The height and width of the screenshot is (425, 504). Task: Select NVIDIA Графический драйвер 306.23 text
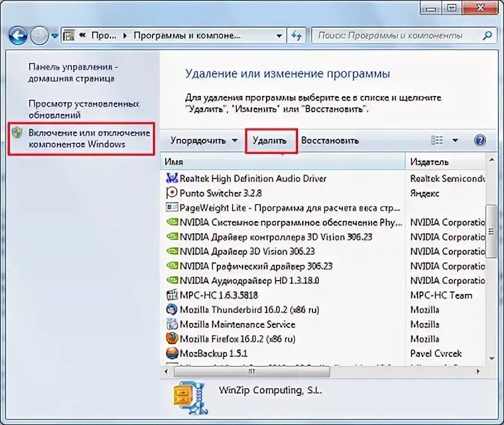256,266
